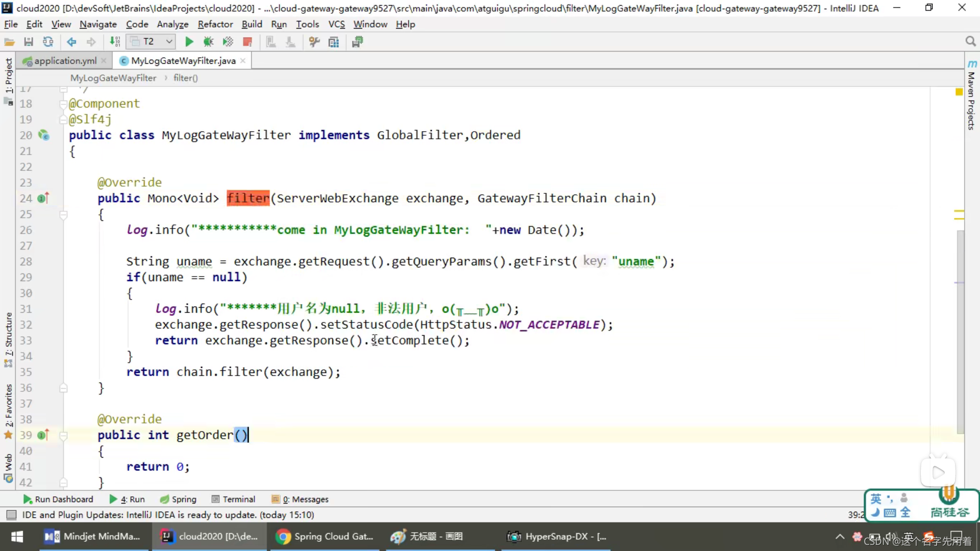Collapse the annotation fold marker at line 18

[x=63, y=104]
